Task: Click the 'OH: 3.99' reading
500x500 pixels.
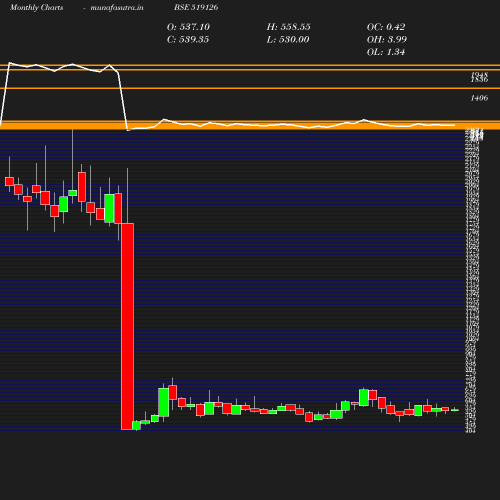Action: [387, 39]
